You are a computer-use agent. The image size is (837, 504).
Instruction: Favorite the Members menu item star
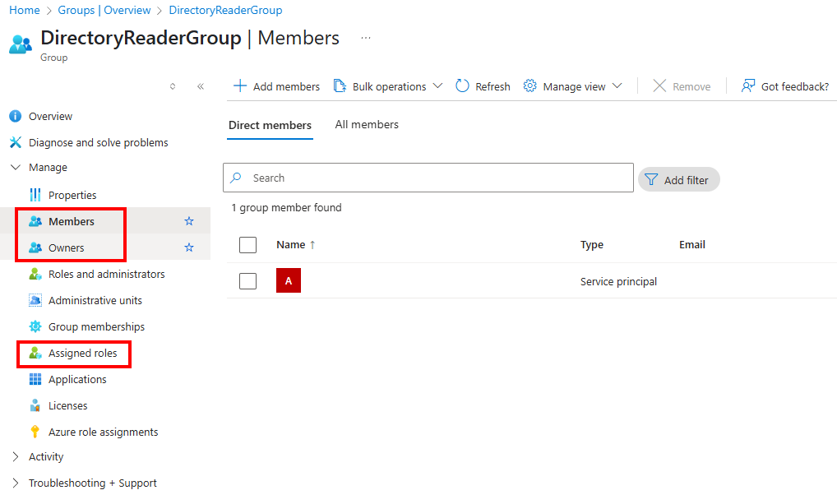(x=189, y=222)
